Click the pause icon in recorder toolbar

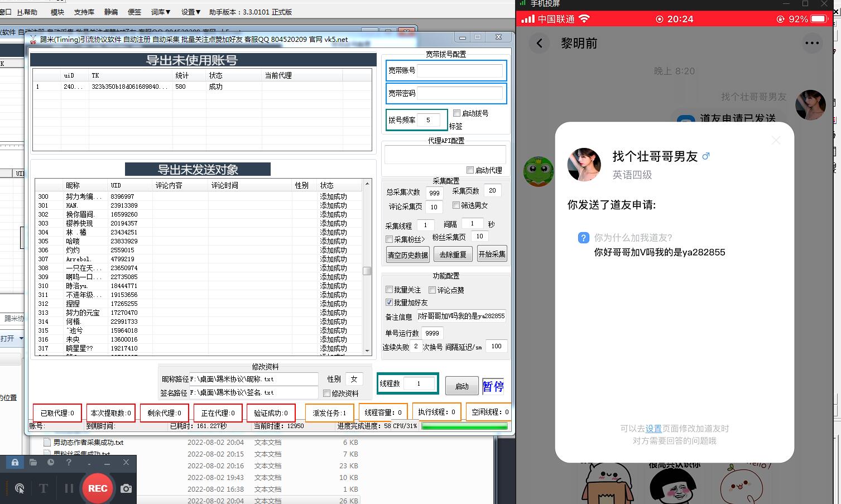pos(69,488)
